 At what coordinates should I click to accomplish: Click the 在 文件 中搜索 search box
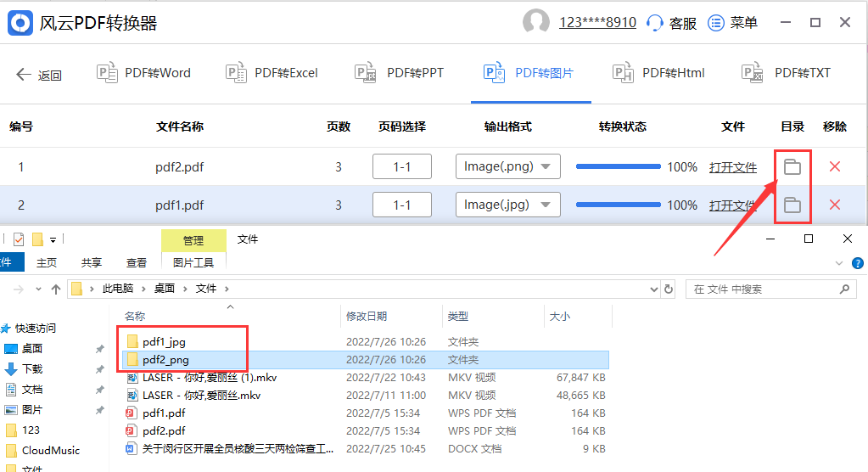coord(771,289)
